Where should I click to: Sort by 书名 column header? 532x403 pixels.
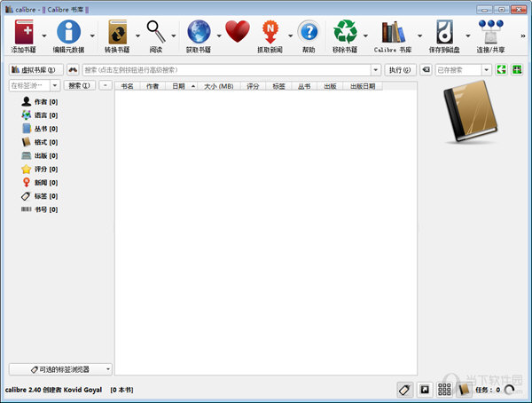pyautogui.click(x=127, y=86)
